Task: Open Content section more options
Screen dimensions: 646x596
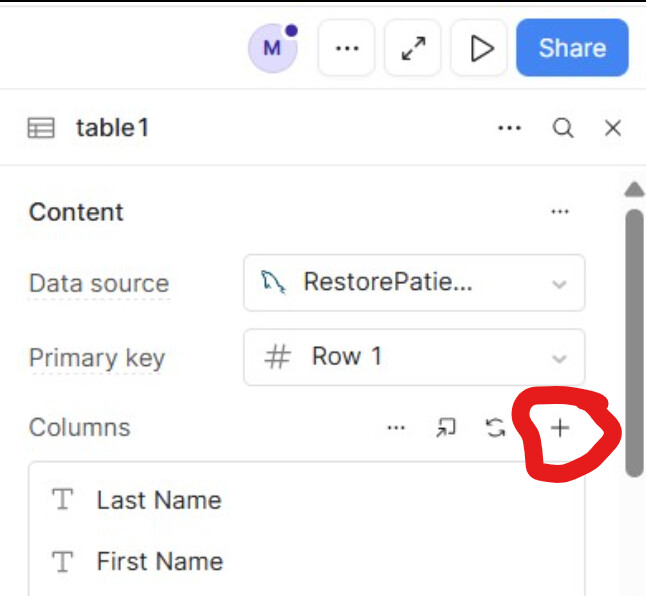Action: click(560, 212)
